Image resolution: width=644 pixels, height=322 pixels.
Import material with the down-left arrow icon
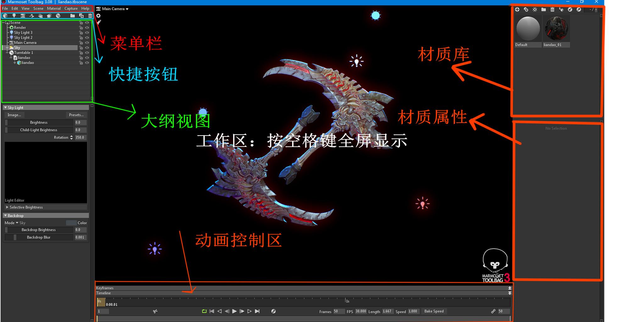(570, 9)
